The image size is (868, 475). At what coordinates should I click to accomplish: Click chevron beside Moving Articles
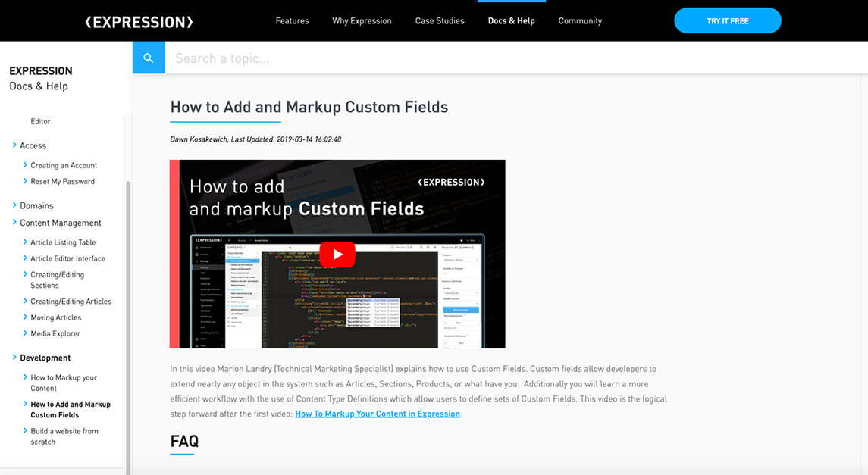tap(26, 317)
